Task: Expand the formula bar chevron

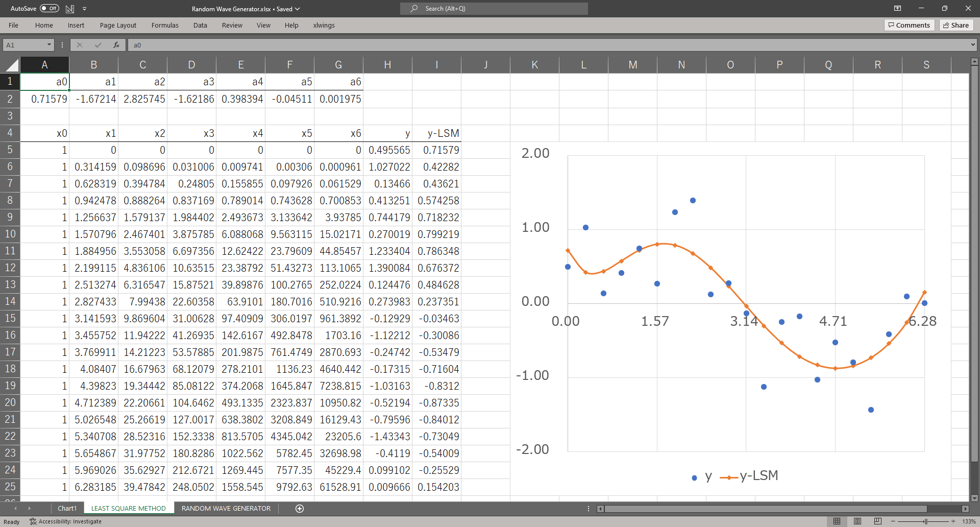Action: coord(972,45)
